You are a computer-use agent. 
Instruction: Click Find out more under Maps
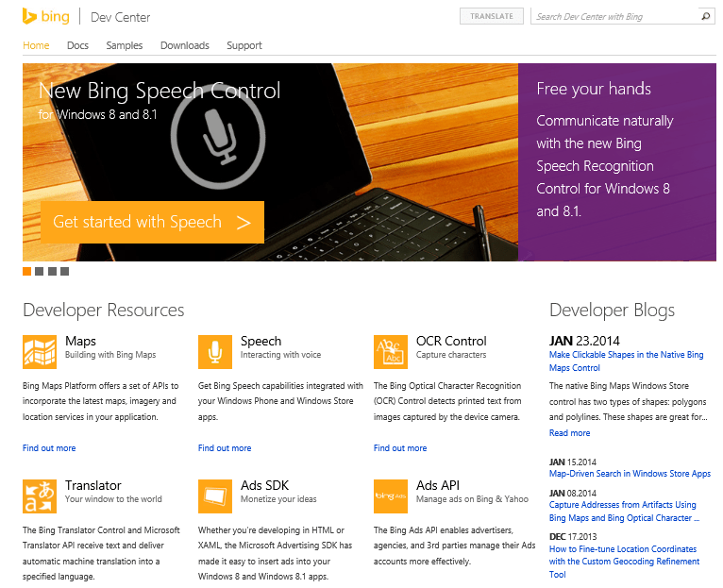pos(49,447)
